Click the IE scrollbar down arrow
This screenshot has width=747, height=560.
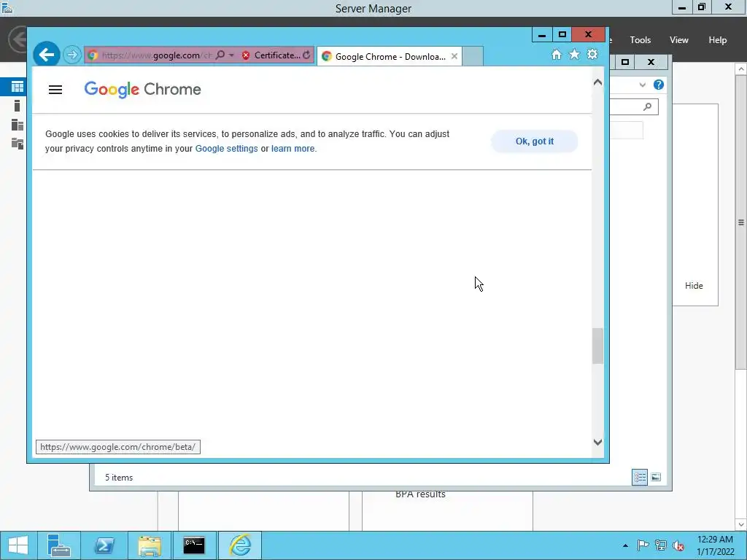point(597,443)
